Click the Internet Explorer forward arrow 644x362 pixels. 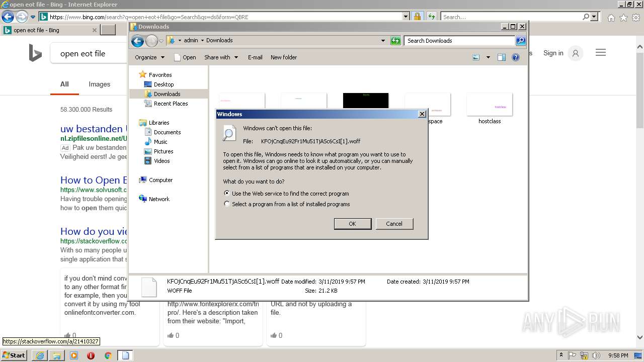(x=21, y=17)
